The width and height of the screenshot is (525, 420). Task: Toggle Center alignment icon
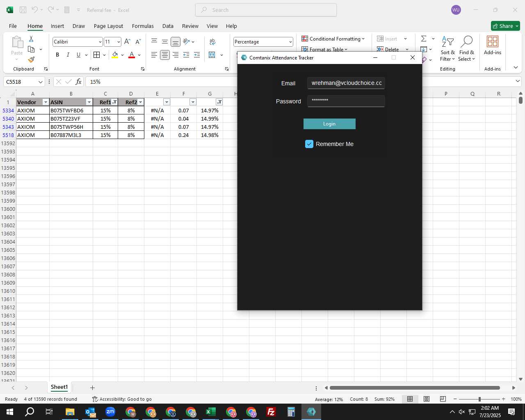[165, 55]
